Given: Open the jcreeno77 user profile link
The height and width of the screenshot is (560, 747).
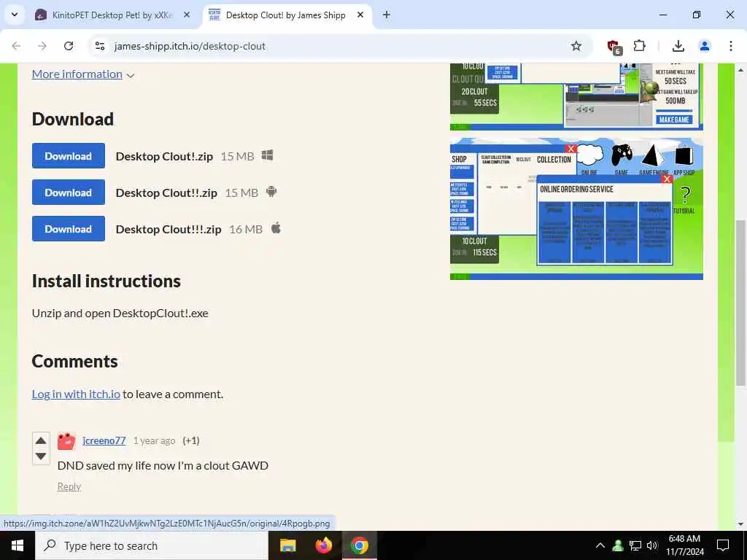Looking at the screenshot, I should (104, 440).
